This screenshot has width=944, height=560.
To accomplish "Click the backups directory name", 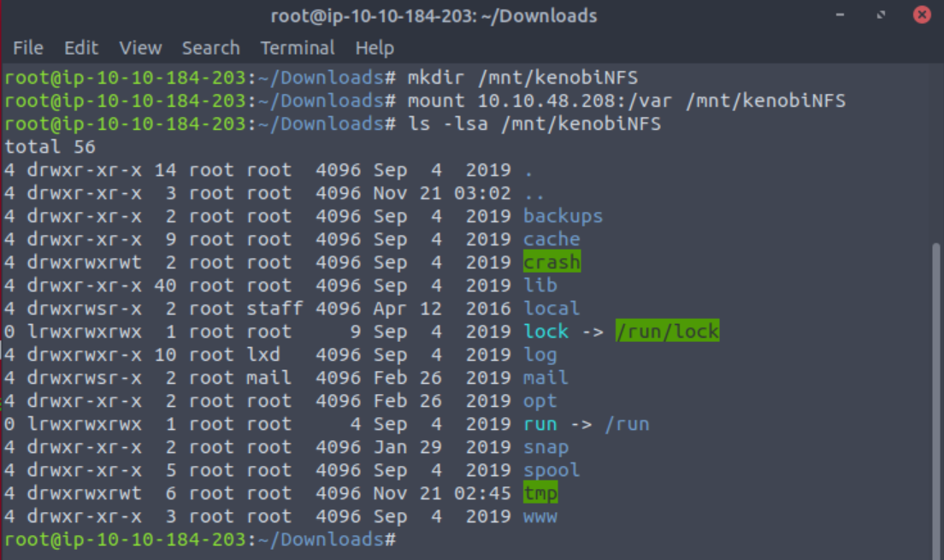I will [563, 216].
